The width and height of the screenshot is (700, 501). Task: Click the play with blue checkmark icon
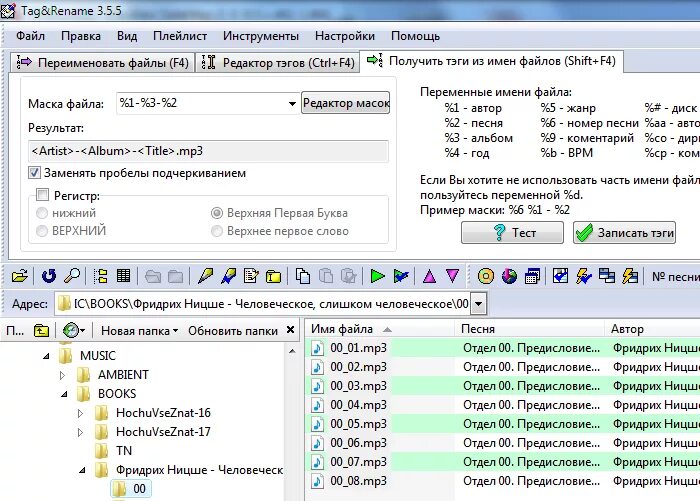coord(400,276)
